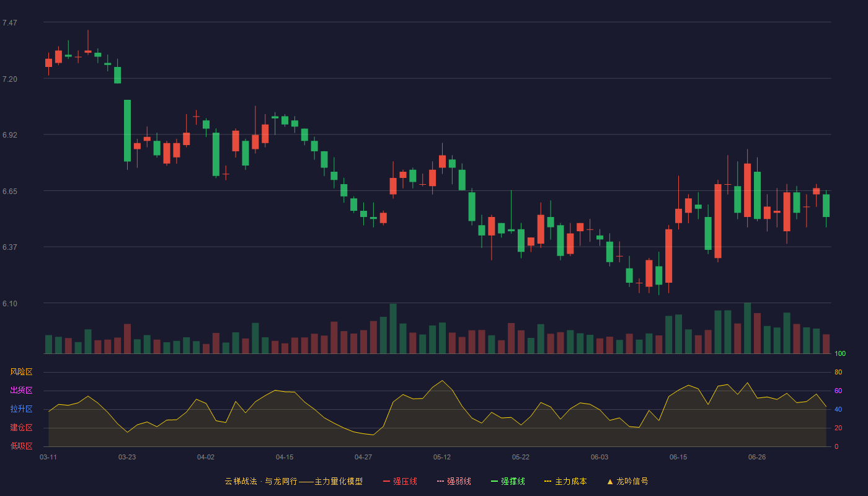Click the 05-12 date label
The image size is (868, 496).
[442, 457]
